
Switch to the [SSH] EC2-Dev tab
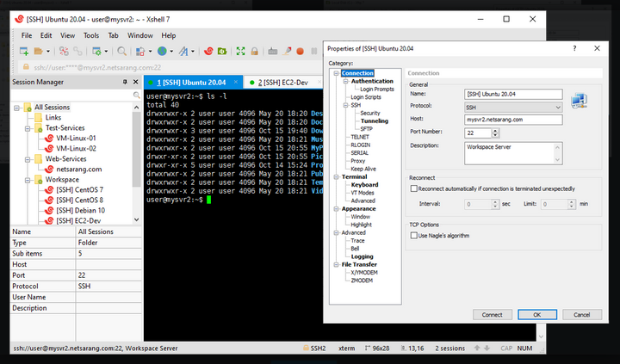click(282, 83)
